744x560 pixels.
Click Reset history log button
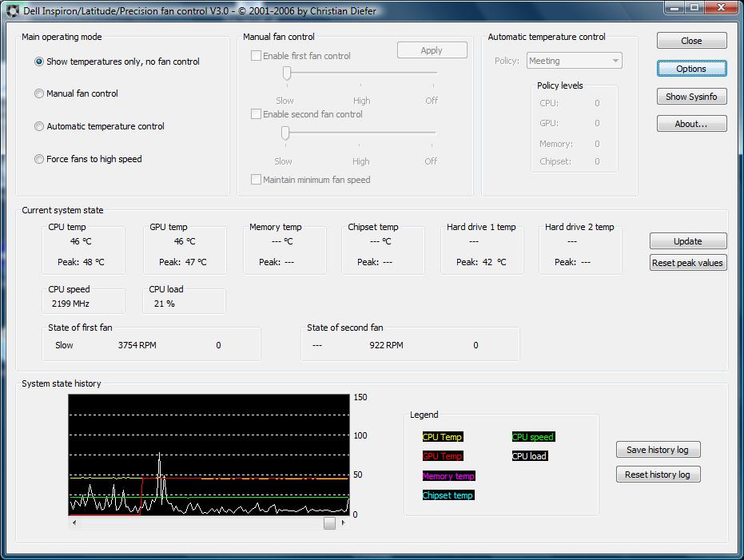click(x=658, y=475)
